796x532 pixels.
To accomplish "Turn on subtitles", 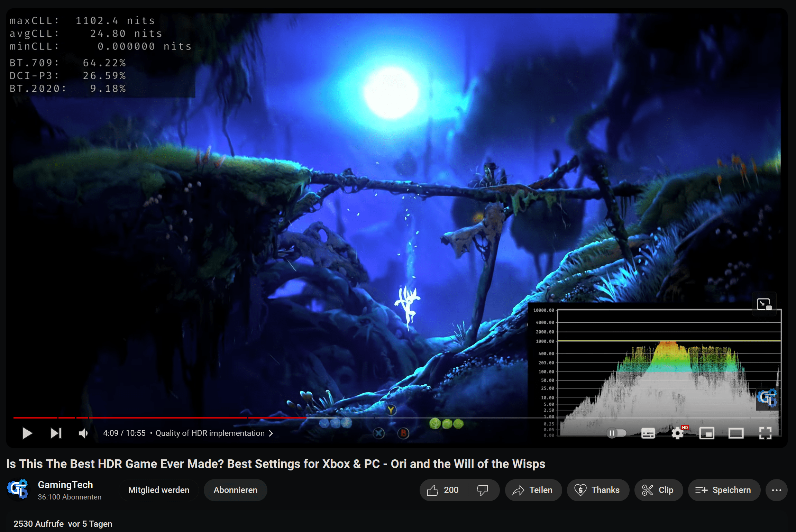I will [648, 433].
